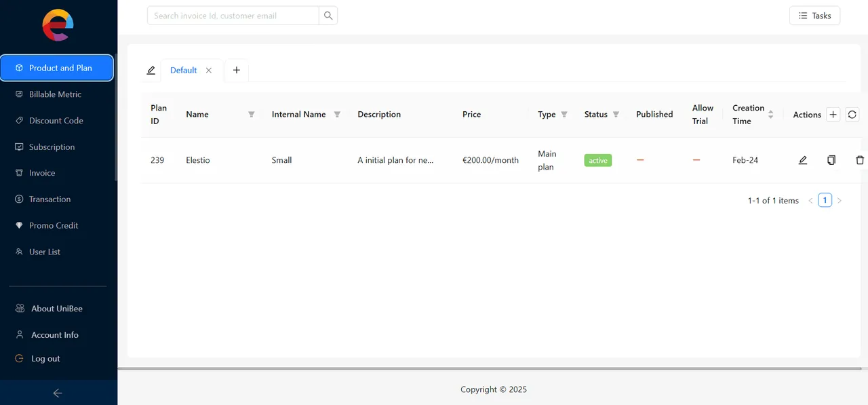Click the Billable Metric icon
The image size is (868, 405).
19,94
